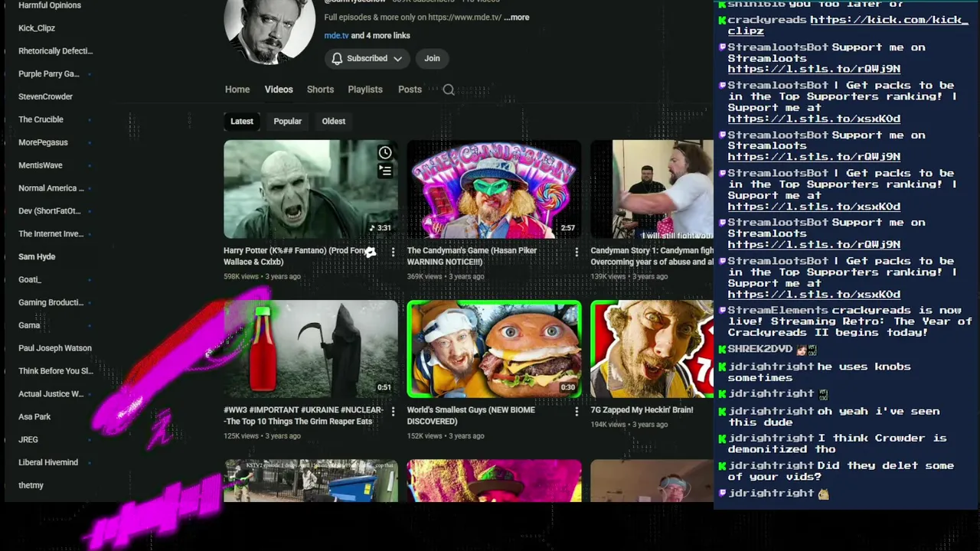The width and height of the screenshot is (980, 551).
Task: Click the #WW3 #IMPORTANT #UKRAINE video title
Action: 303,415
